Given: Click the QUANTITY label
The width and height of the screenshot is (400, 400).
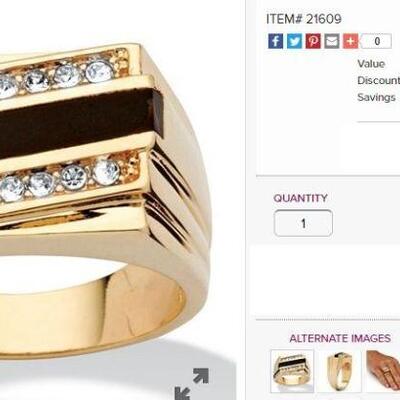Looking at the screenshot, I should pos(301,198).
